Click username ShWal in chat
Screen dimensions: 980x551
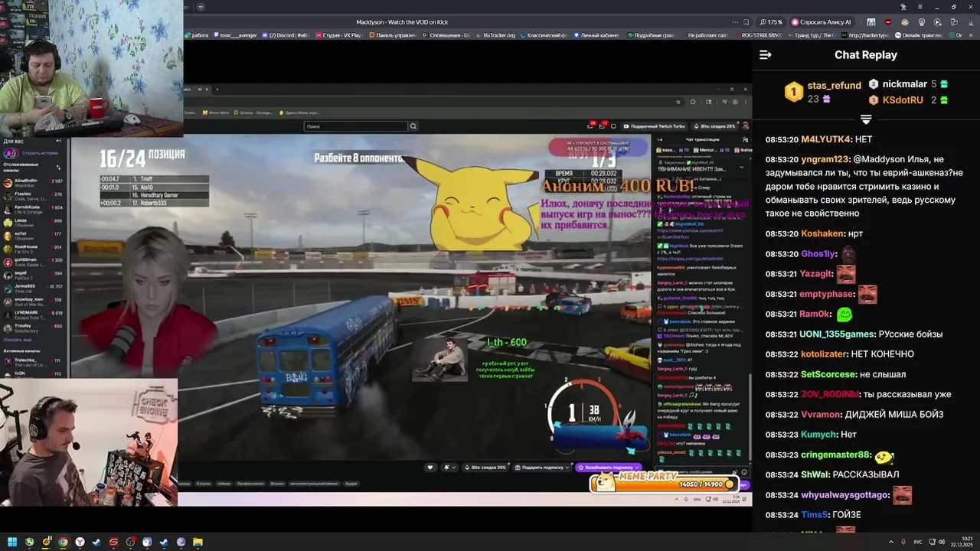(815, 474)
